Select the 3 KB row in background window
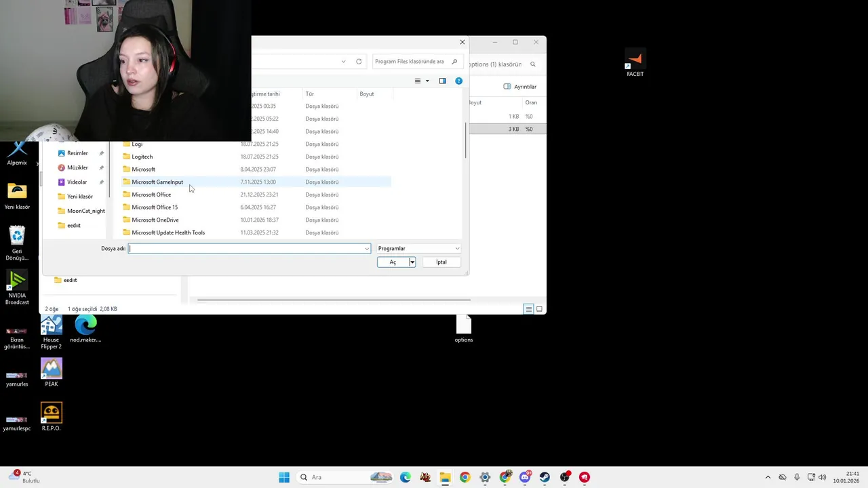Image resolution: width=868 pixels, height=488 pixels. coord(507,129)
